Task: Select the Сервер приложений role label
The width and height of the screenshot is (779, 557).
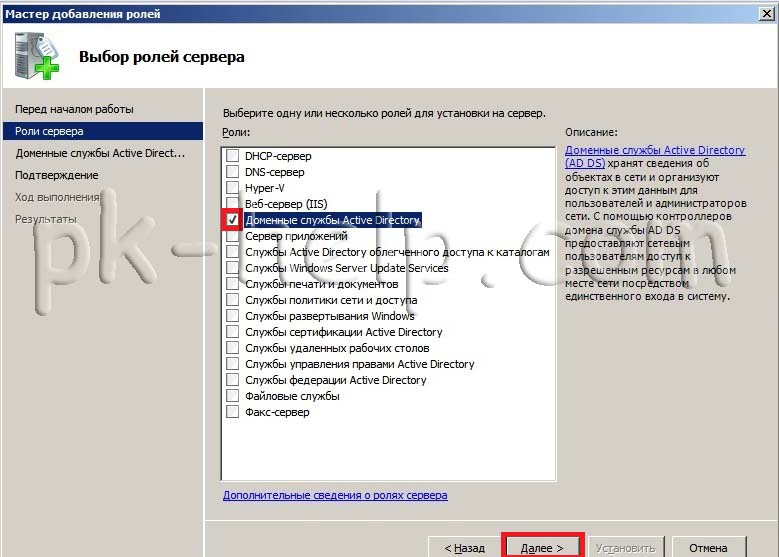Action: [x=296, y=236]
